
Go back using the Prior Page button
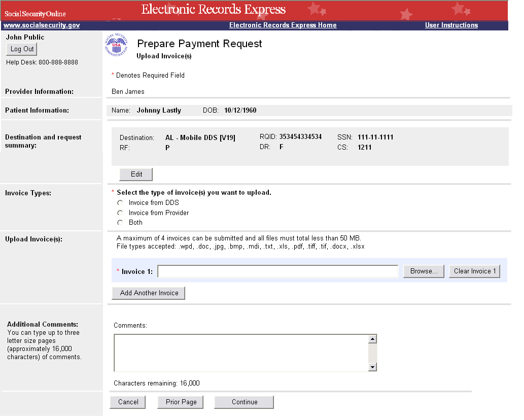tap(181, 402)
